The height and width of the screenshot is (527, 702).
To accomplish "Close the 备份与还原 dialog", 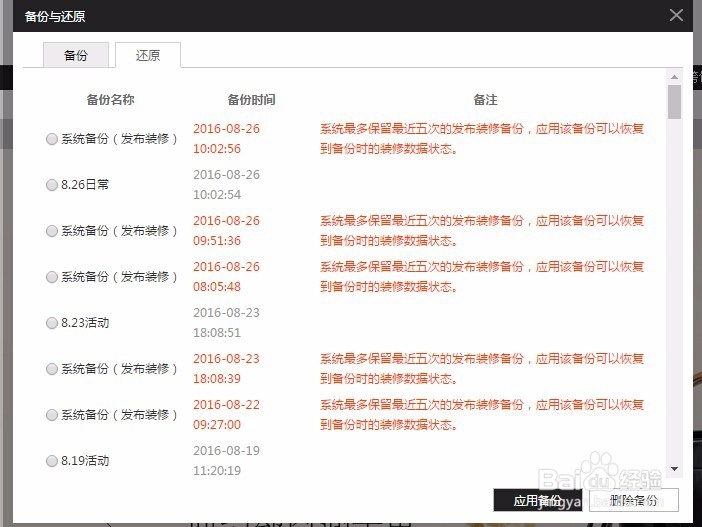I will (x=676, y=15).
